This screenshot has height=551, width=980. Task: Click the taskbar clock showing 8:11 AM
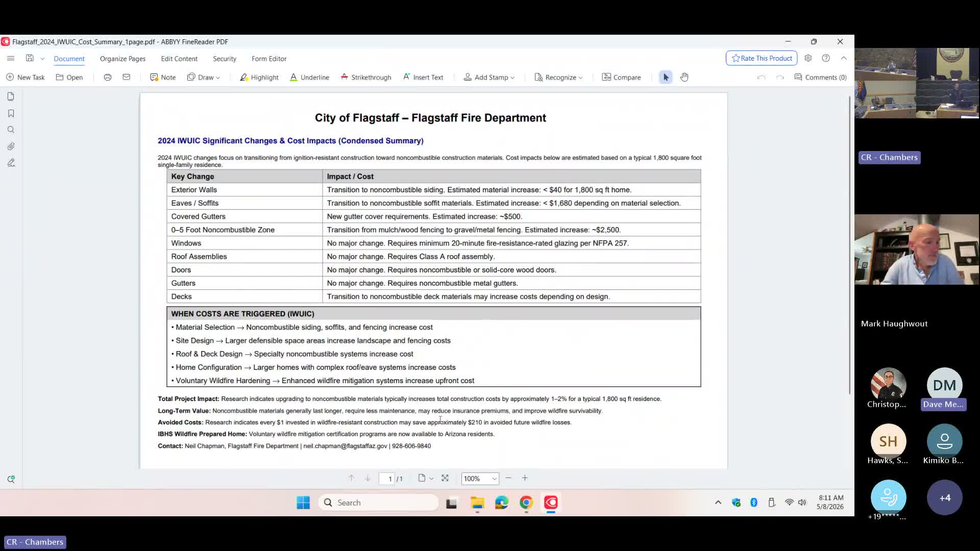tap(831, 502)
